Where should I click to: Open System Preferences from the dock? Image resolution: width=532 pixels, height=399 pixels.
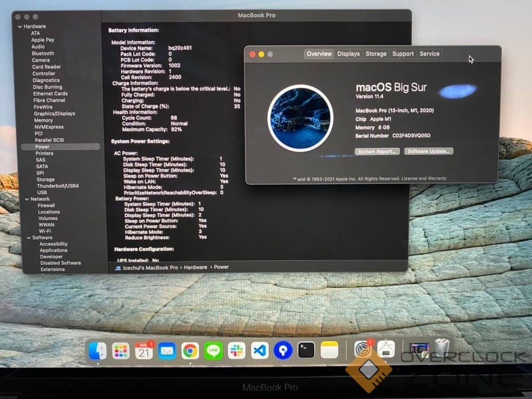(362, 350)
